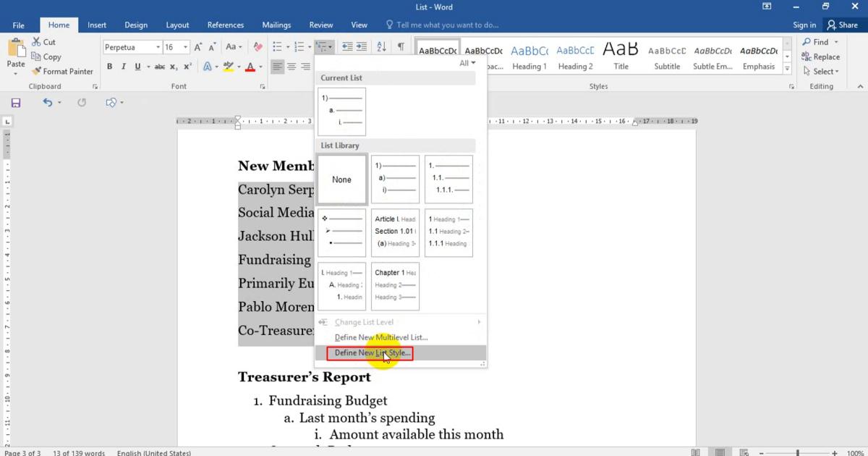868x456 pixels.
Task: Apply text highlight color
Action: (x=229, y=67)
